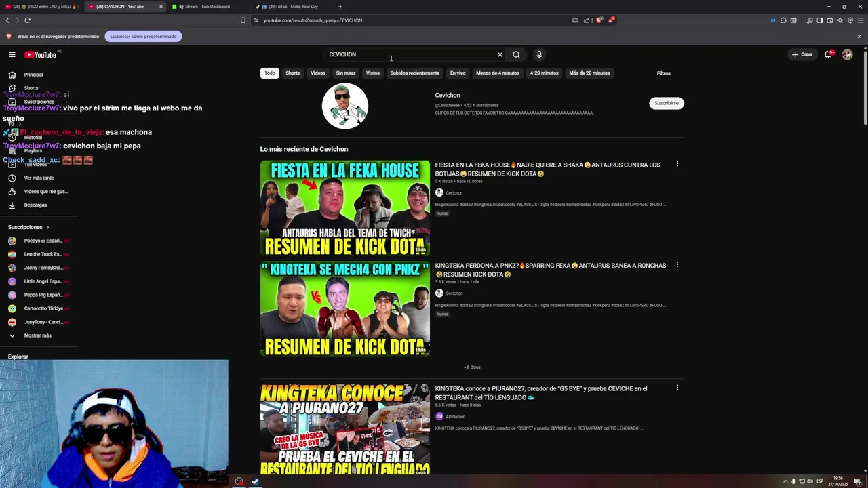Select the Subidos recientemente filter chip
This screenshot has height=488, width=868.
[415, 73]
